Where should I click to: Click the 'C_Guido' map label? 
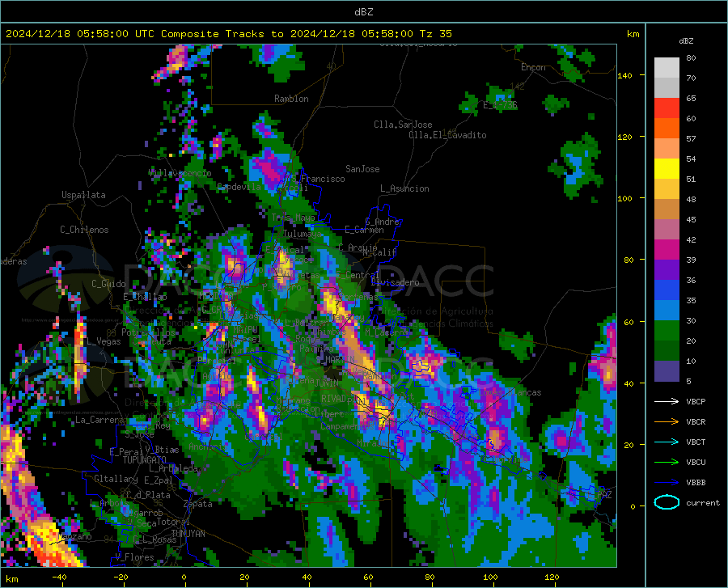pyautogui.click(x=108, y=284)
